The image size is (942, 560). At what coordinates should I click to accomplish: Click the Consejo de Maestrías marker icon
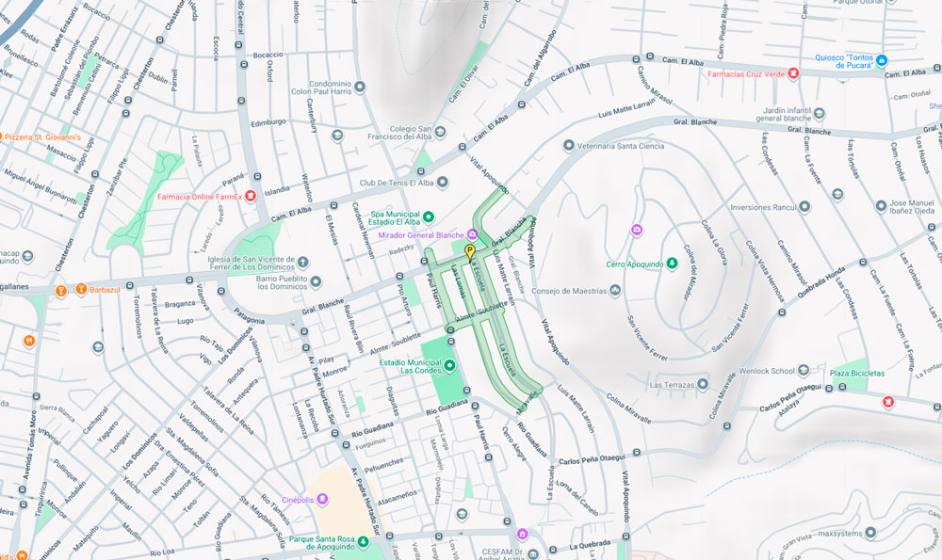point(614,291)
